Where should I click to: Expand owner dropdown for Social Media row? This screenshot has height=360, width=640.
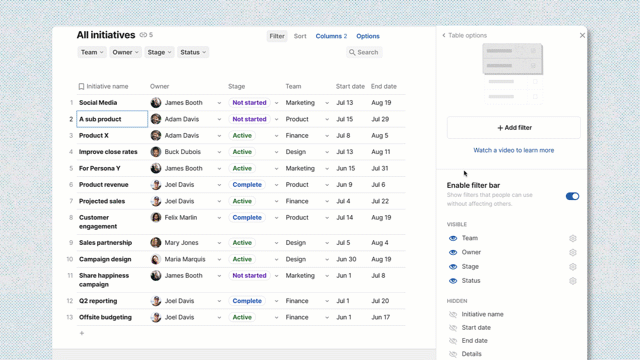[x=219, y=103]
